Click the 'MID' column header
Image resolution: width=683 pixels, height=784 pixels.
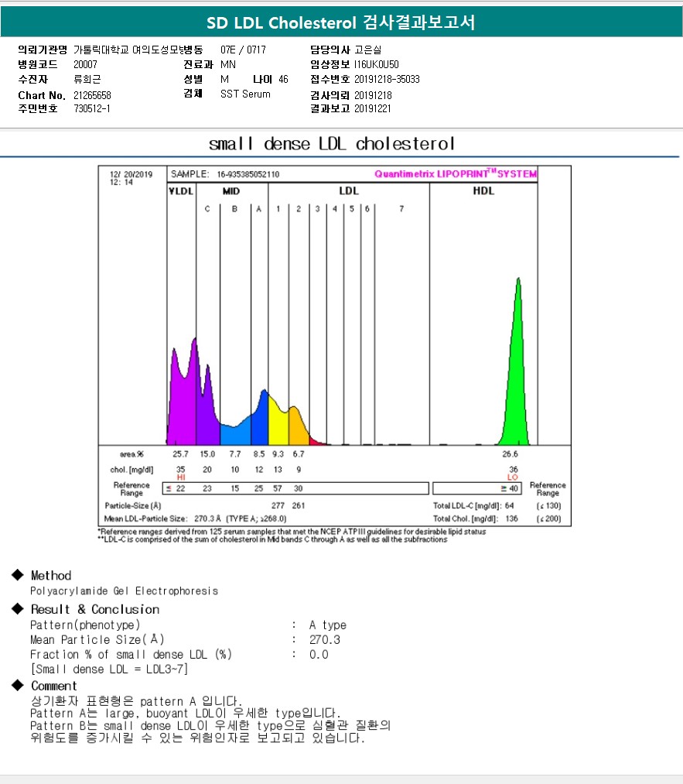(231, 191)
